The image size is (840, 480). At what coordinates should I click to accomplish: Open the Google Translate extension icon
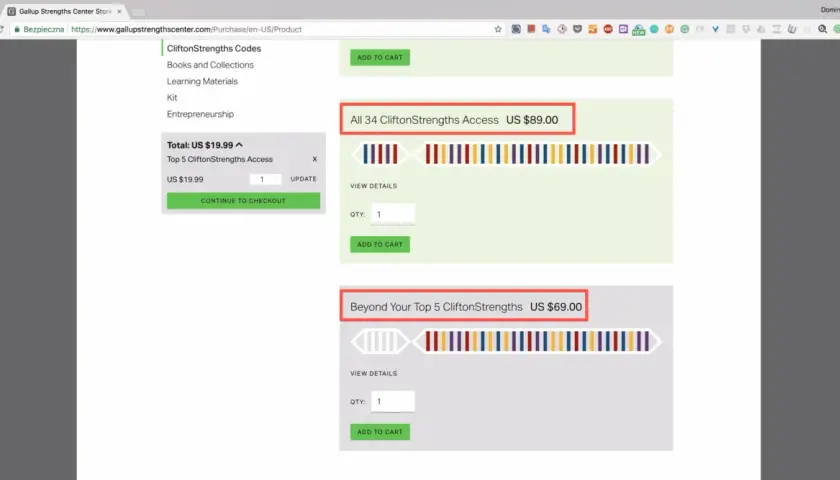546,29
